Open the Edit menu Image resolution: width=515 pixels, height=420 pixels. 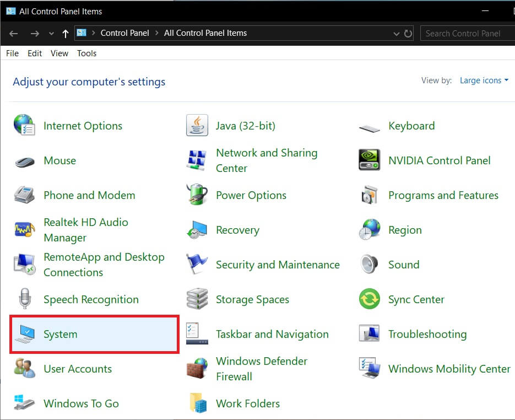click(x=35, y=53)
